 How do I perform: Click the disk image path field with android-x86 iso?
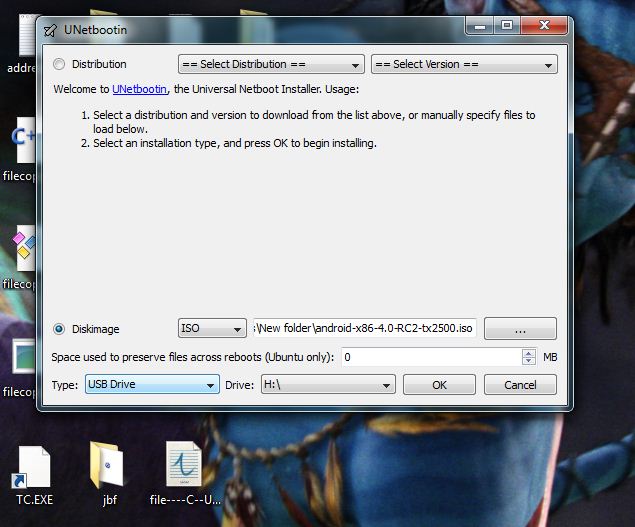(364, 328)
